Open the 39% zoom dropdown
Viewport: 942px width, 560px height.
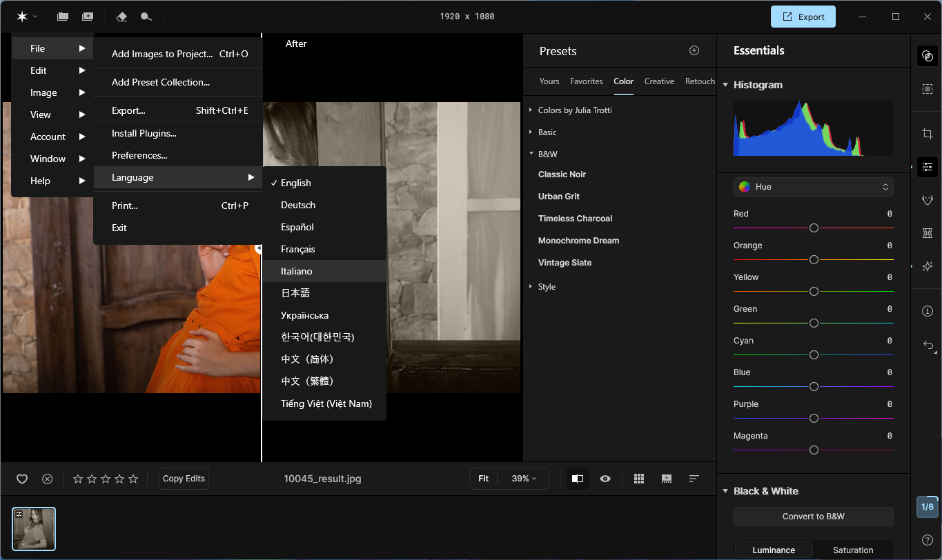pos(524,479)
